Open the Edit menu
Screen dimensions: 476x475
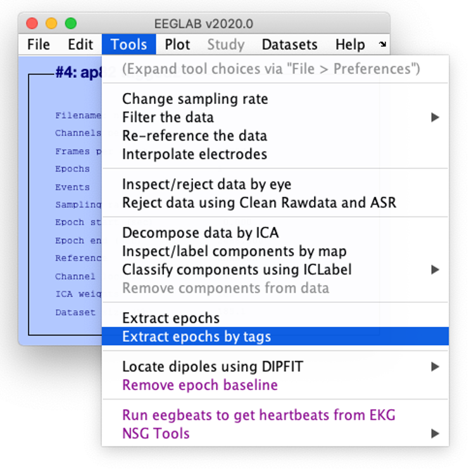[x=80, y=44]
